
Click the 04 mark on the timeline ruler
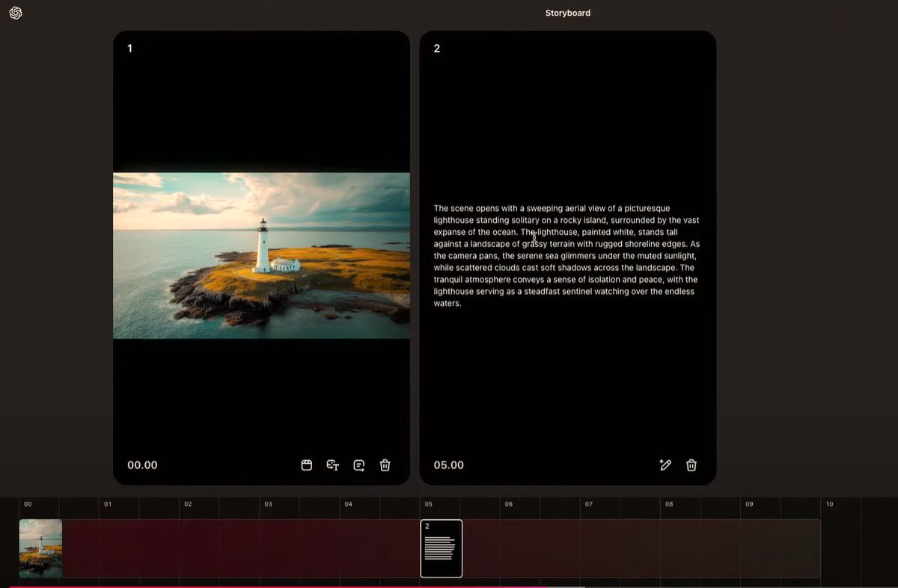tap(348, 504)
